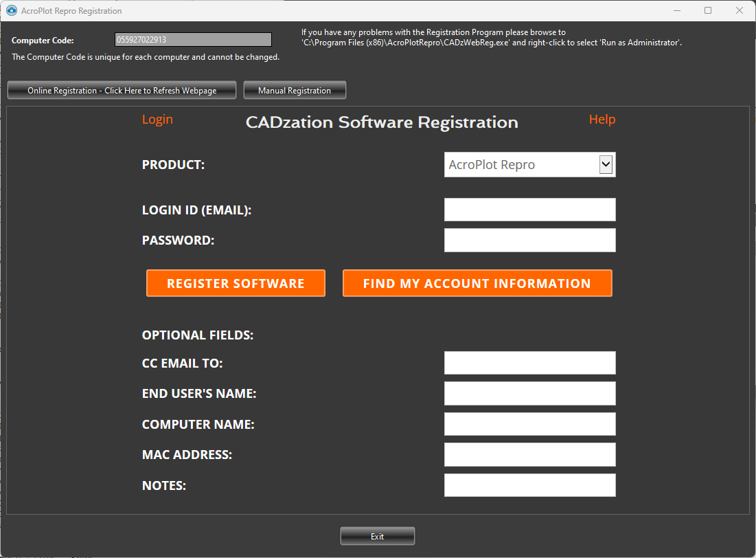Image resolution: width=756 pixels, height=558 pixels.
Task: Click the COMPUTER NAME field
Action: pyautogui.click(x=529, y=423)
